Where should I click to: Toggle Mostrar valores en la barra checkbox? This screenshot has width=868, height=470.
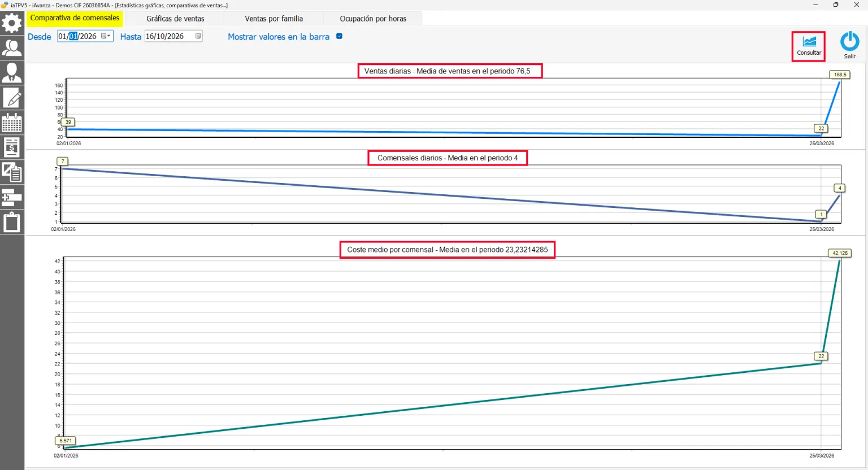tap(339, 36)
